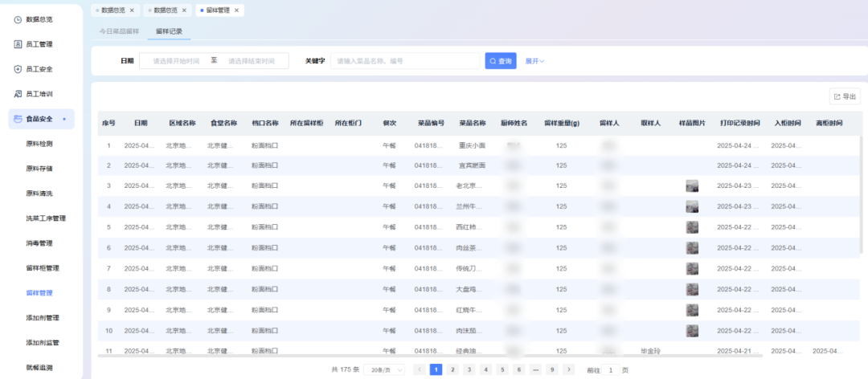Expand more filters via 展开
Viewport: 868px width, 379px height.
[x=534, y=61]
